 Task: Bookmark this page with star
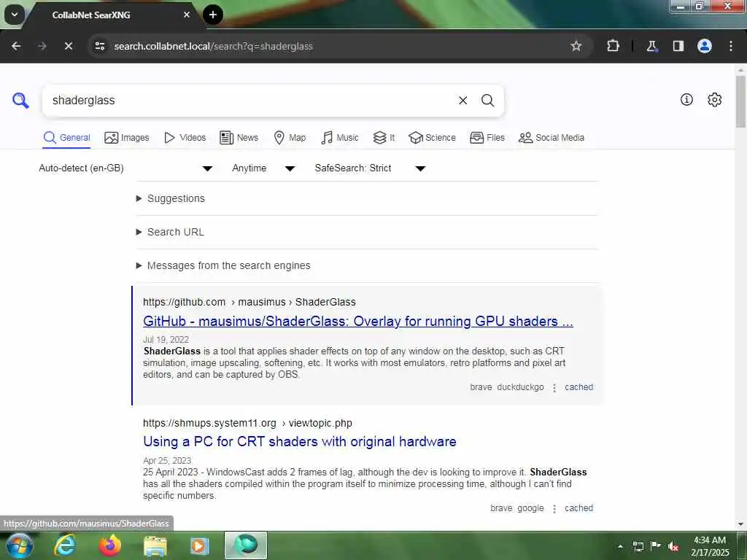(576, 46)
